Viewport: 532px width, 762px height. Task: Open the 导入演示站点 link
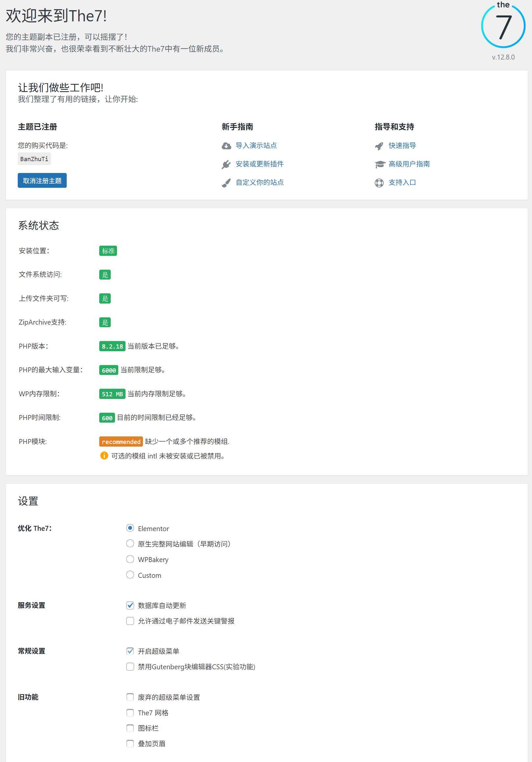(x=256, y=145)
